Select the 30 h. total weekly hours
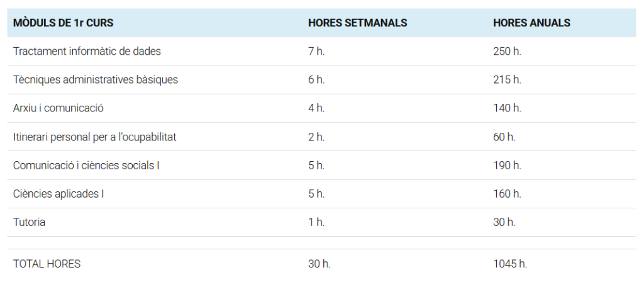The width and height of the screenshot is (644, 282). coord(319,264)
